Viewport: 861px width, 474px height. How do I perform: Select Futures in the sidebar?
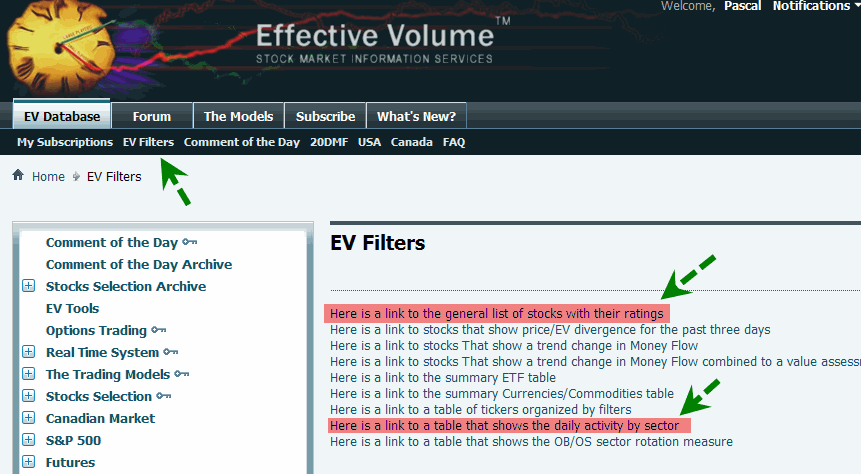click(70, 462)
